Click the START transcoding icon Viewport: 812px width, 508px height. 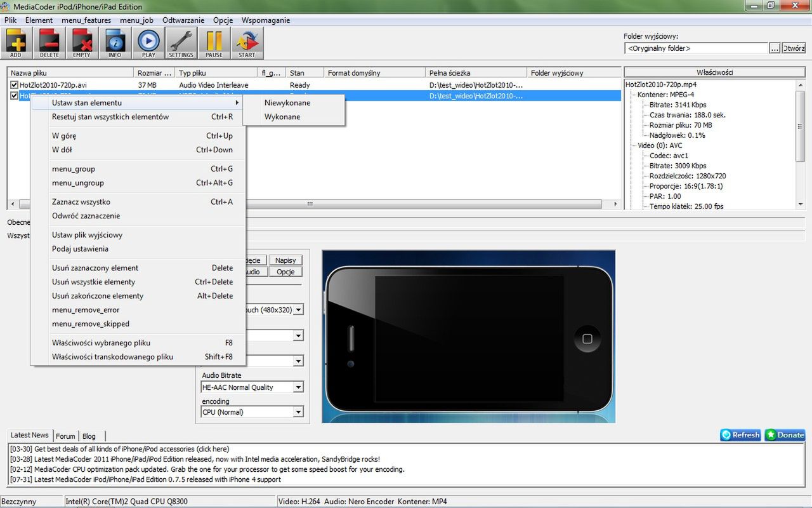pos(247,44)
